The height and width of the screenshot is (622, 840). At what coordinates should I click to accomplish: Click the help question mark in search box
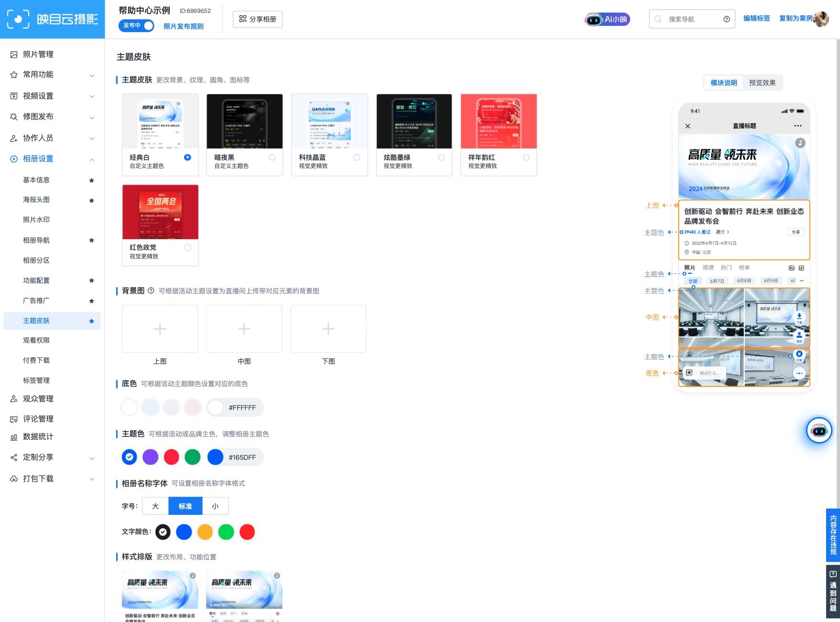727,19
